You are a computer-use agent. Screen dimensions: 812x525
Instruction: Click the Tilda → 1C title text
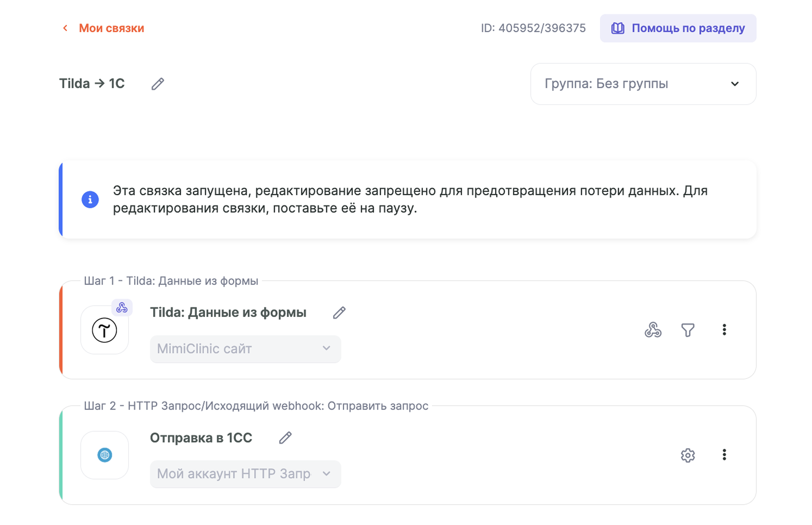click(92, 84)
